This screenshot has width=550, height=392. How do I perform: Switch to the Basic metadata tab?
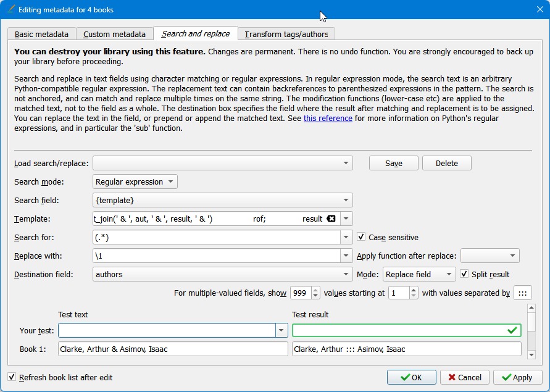pyautogui.click(x=42, y=35)
